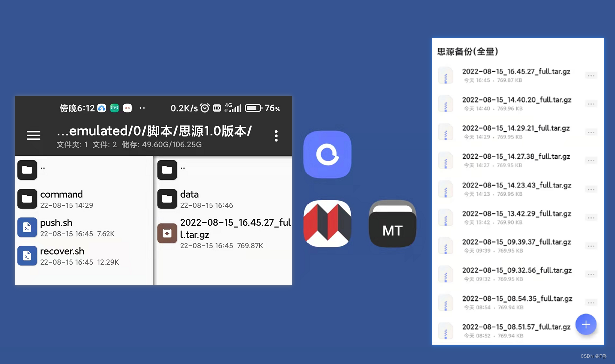Image resolution: width=615 pixels, height=364 pixels.
Task: Open more options for 2022-08-15_14.23.43_full.tar.gz
Action: point(591,189)
